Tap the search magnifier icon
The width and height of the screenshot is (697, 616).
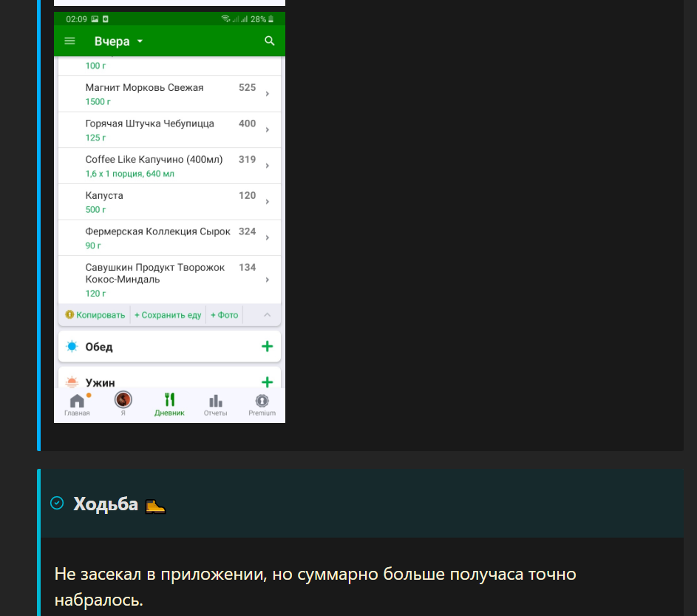coord(269,41)
